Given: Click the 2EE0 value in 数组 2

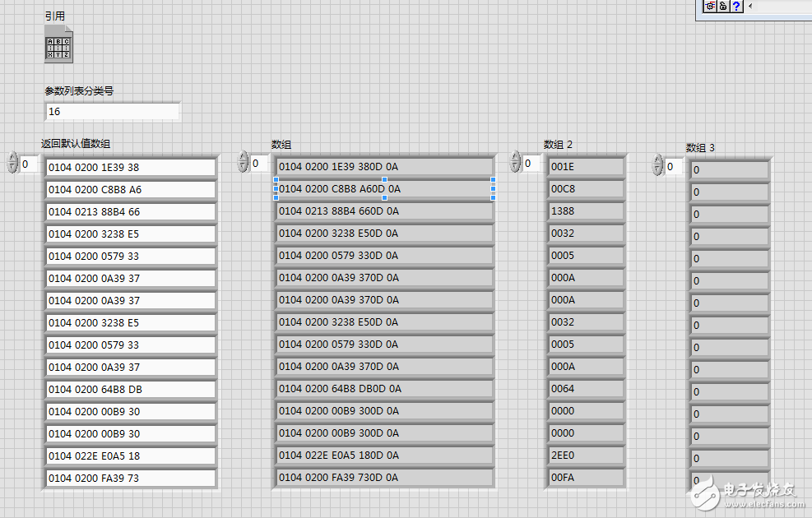Looking at the screenshot, I should [x=586, y=456].
